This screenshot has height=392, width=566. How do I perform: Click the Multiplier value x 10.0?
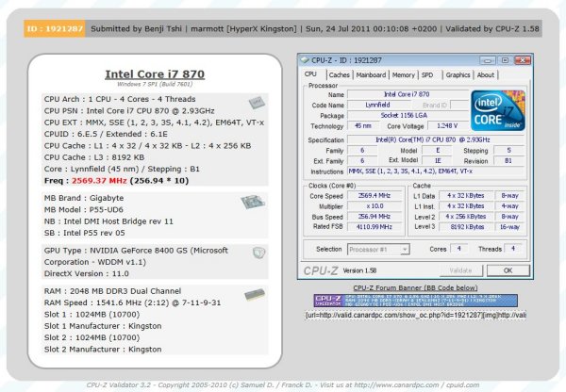(375, 206)
